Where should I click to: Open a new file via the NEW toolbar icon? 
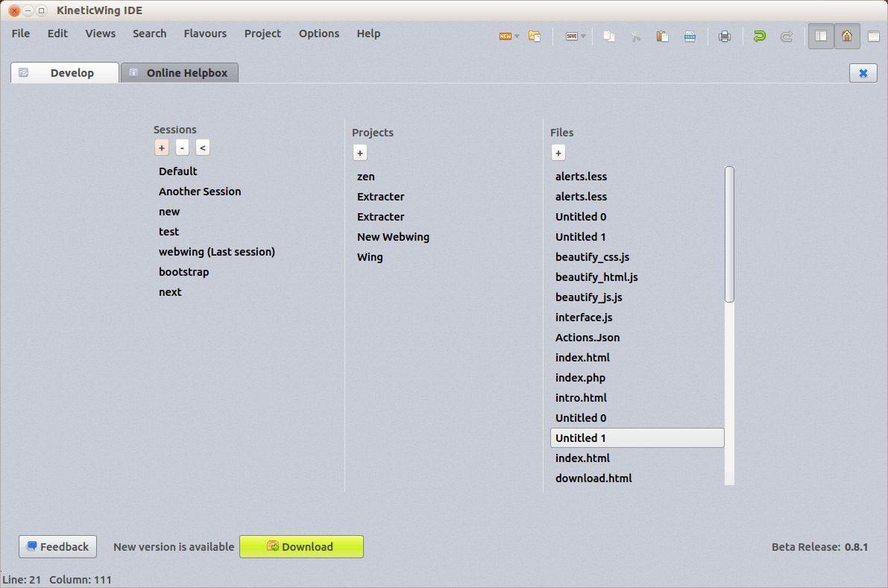(x=504, y=35)
